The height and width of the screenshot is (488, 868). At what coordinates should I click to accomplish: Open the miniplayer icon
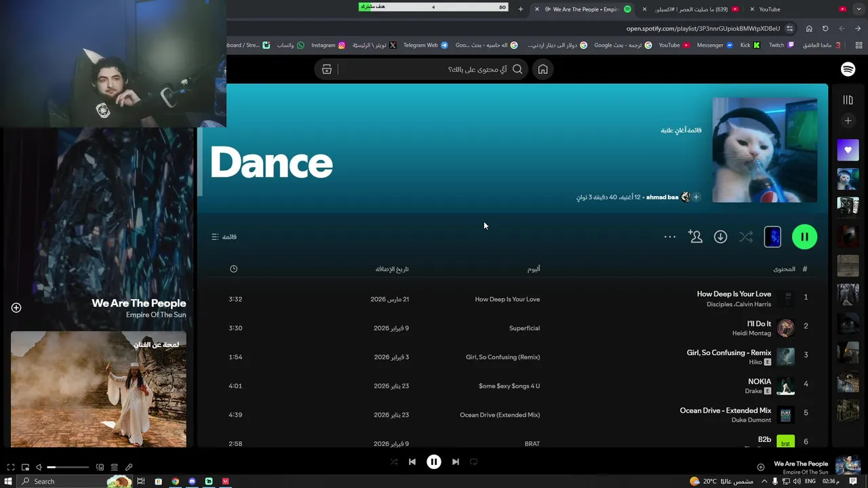coord(25,467)
